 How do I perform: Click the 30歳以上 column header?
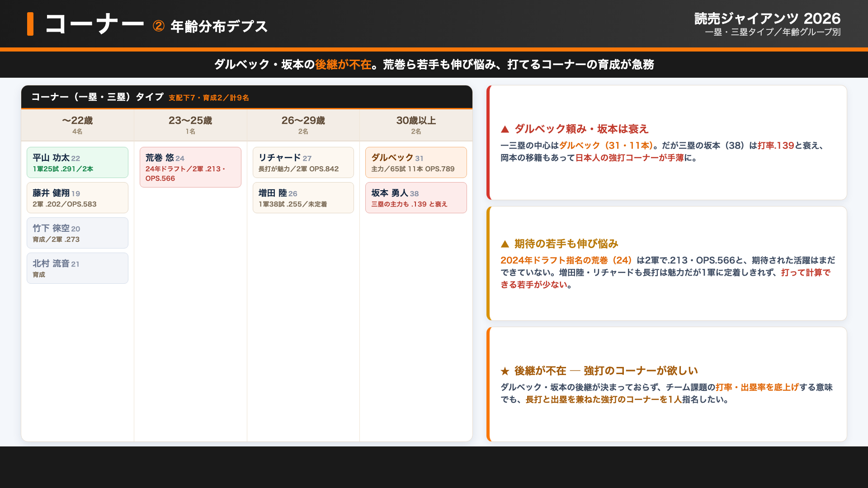point(416,125)
